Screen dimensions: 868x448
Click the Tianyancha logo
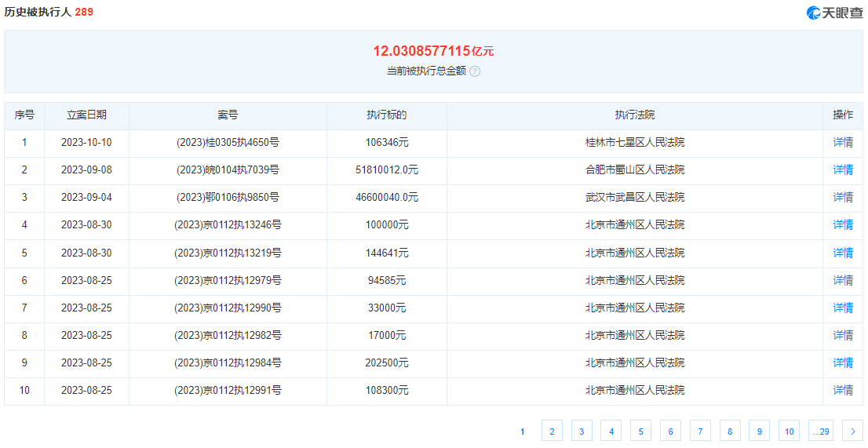tap(834, 13)
